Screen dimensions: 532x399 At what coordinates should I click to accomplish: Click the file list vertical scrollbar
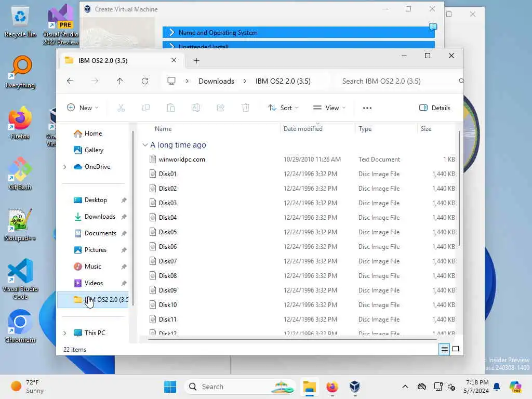coord(459,188)
